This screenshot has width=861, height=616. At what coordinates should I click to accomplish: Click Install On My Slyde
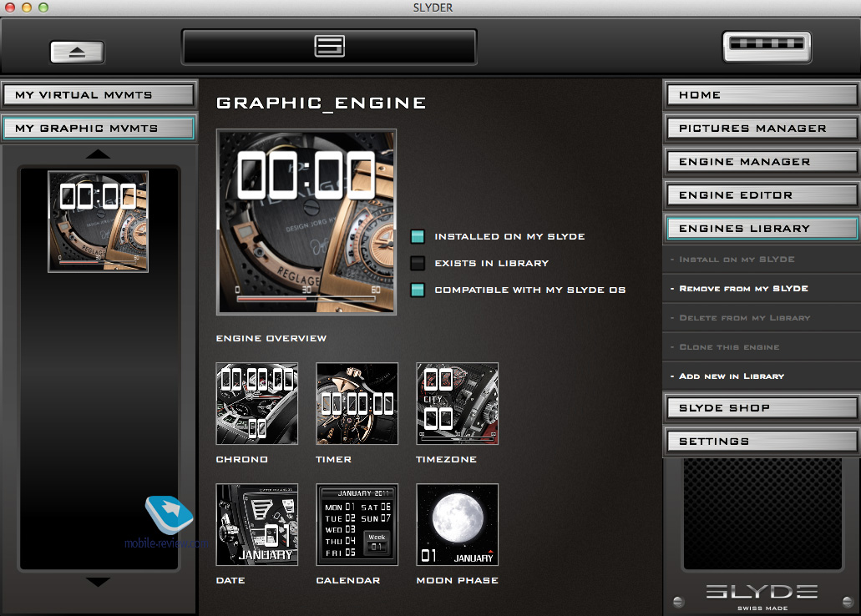point(762,259)
